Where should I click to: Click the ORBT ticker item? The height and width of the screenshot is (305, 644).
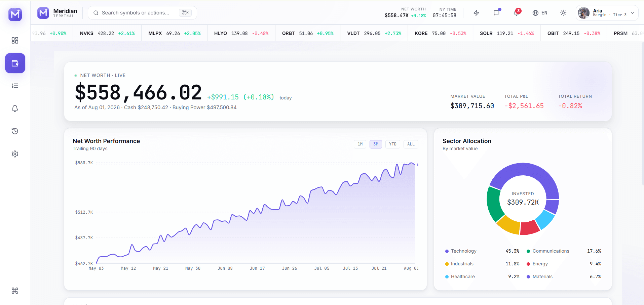308,33
